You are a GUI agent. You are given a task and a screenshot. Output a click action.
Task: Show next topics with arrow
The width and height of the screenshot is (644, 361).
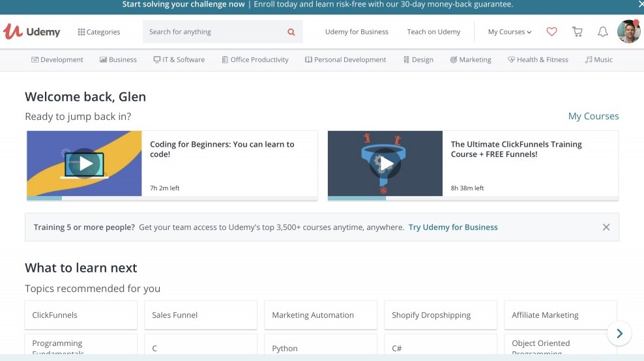(x=619, y=334)
